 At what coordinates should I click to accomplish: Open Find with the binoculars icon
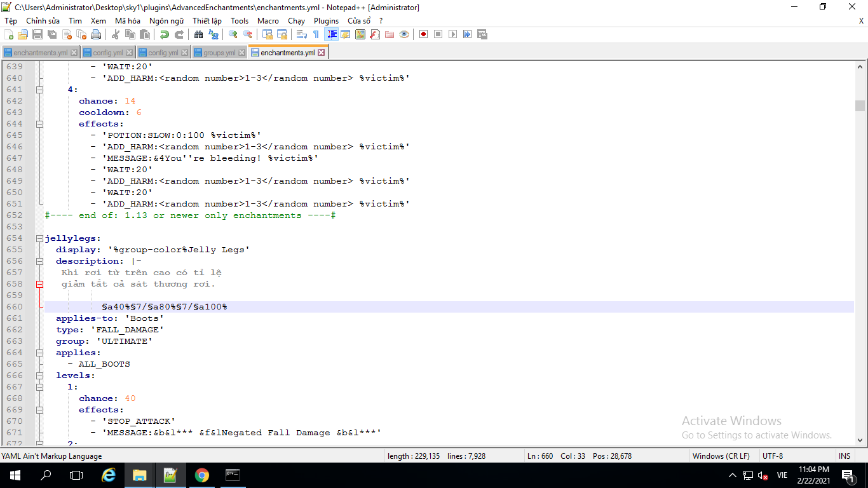click(x=198, y=34)
